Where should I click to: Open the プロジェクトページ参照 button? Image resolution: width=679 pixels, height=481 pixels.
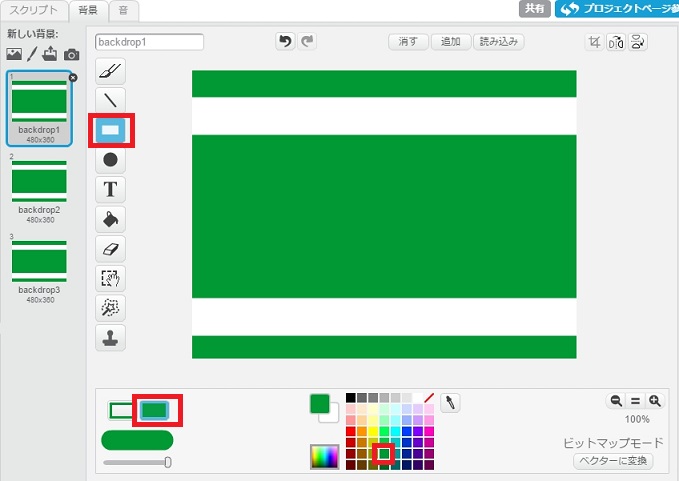point(617,9)
